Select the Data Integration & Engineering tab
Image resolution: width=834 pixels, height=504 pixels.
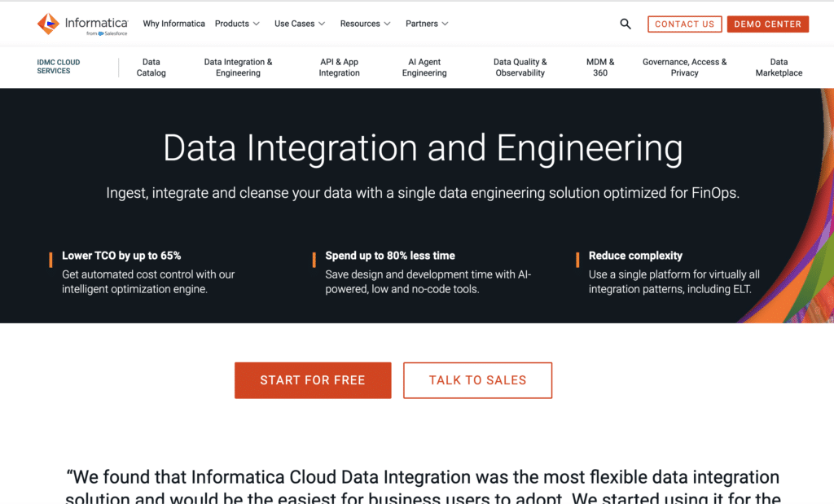pos(237,67)
